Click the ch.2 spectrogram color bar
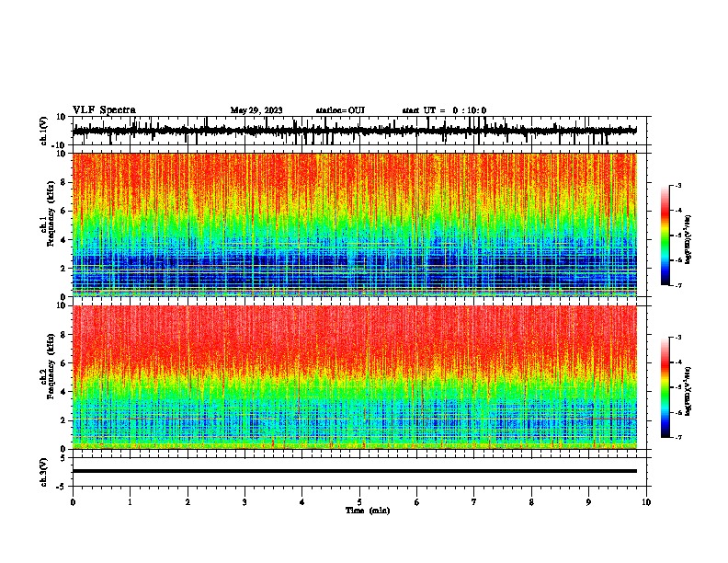The width and height of the screenshot is (728, 563). click(665, 387)
